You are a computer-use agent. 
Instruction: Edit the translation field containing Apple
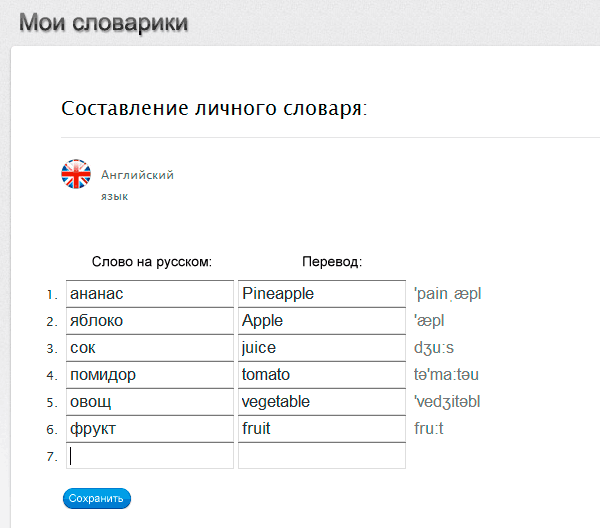coord(321,321)
